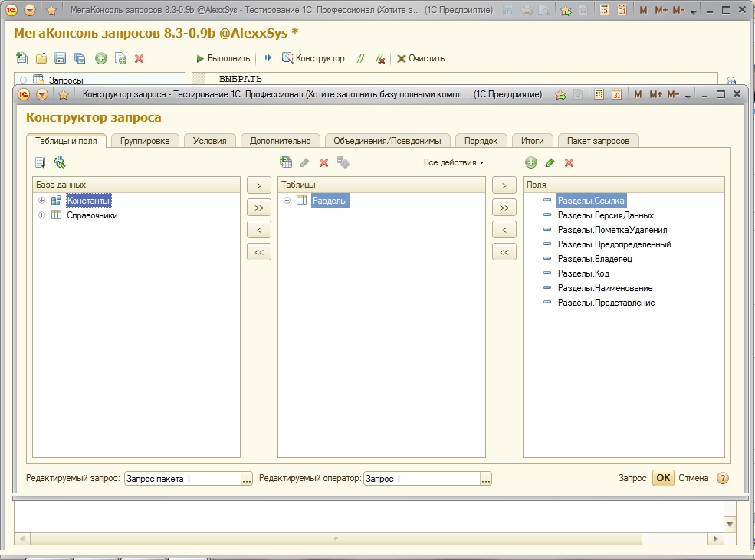Image resolution: width=755 pixels, height=560 pixels.
Task: Click the green add-field icon above Поля
Action: 531,162
